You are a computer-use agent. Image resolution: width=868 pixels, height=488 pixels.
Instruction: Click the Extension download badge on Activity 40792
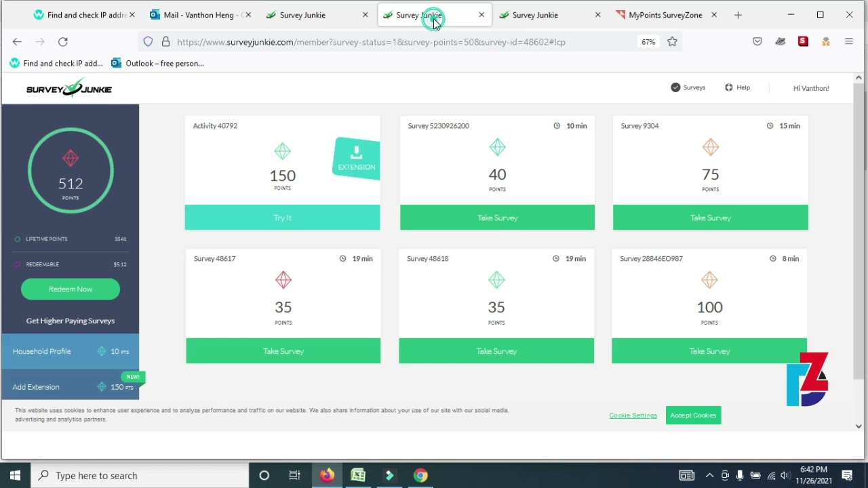[356, 159]
